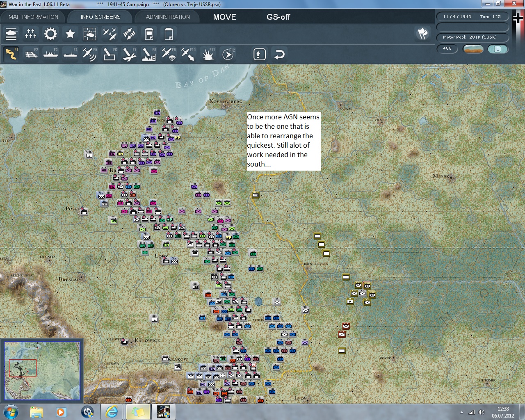Select Naval transport mode F3 icon
The image size is (525, 420).
pyautogui.click(x=50, y=54)
